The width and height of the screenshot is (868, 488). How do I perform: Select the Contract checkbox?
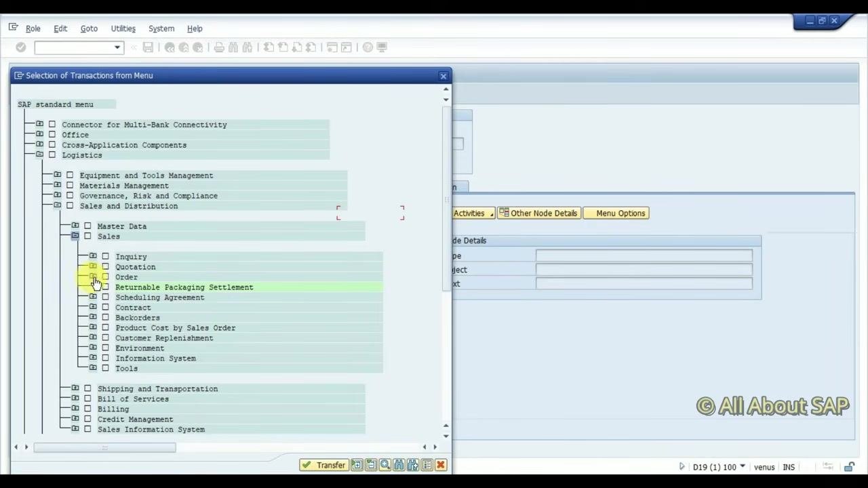click(x=105, y=308)
